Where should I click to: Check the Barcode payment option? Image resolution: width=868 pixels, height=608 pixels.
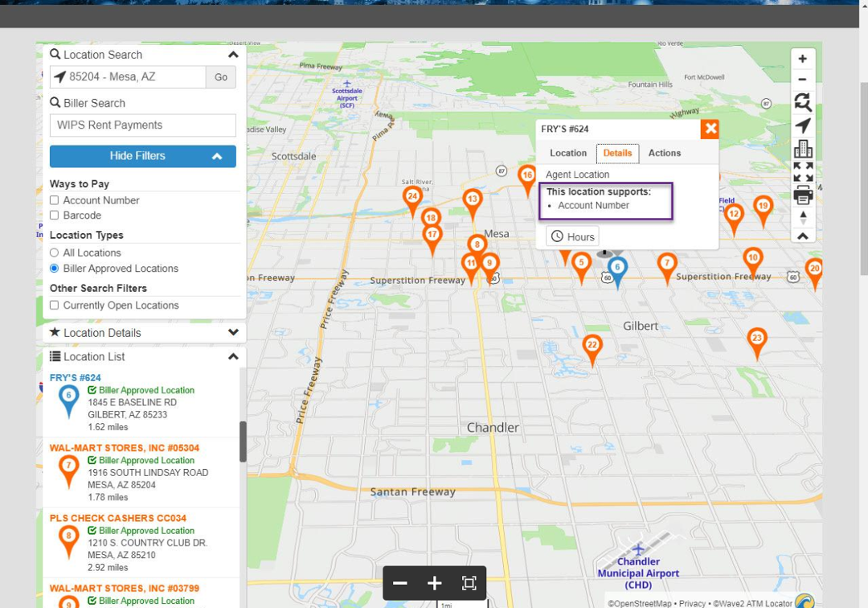[x=55, y=216]
